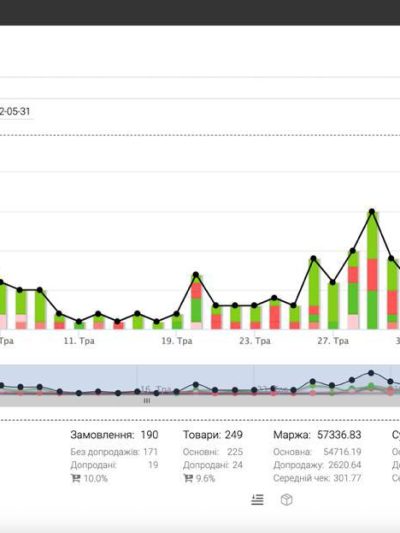Click the 23. Тра axis label
This screenshot has width=400, height=533.
255,341
